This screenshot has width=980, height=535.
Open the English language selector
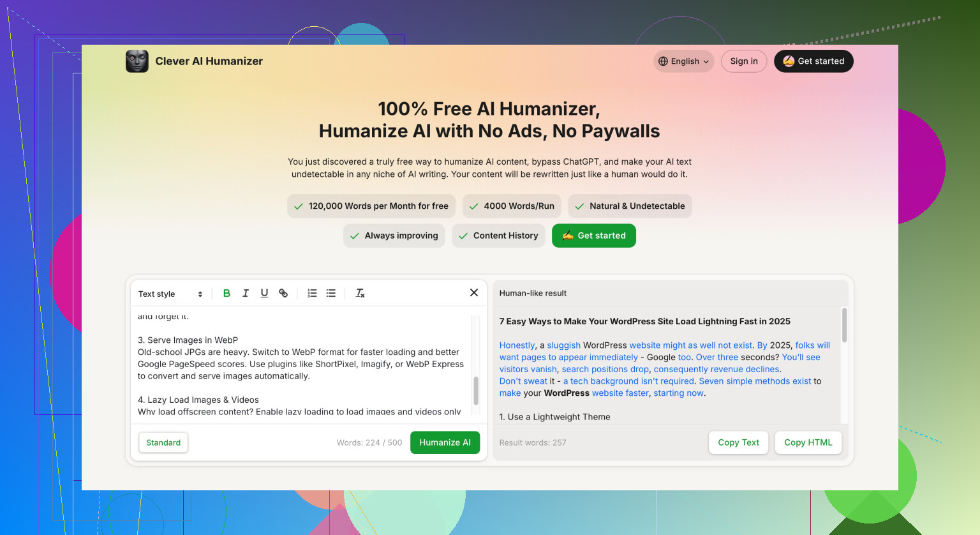click(684, 61)
